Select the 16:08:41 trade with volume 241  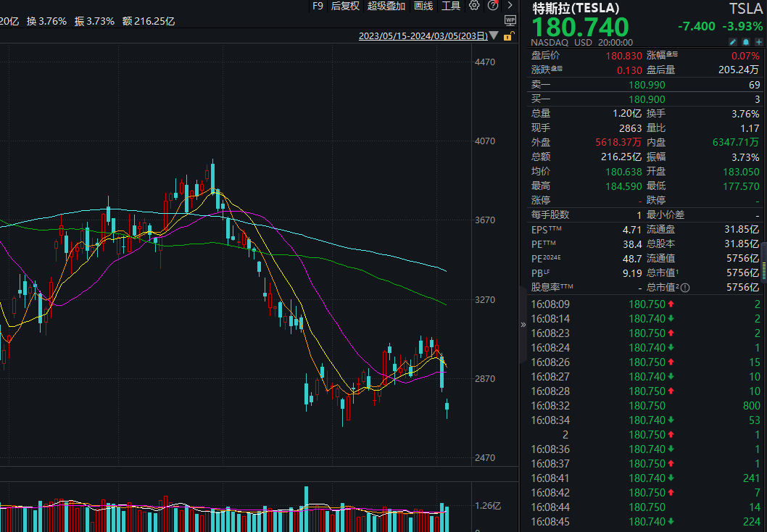tap(646, 478)
